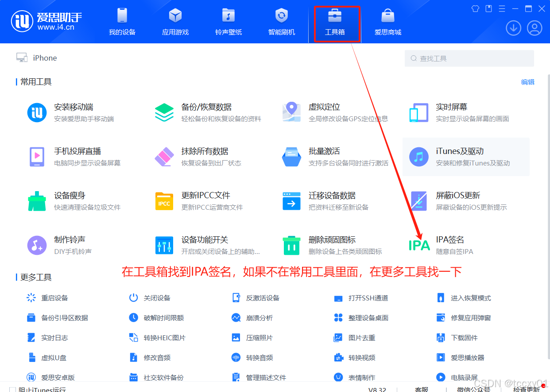This screenshot has height=392, width=550.
Task: Open 崩溃分析 tool
Action: [x=253, y=318]
